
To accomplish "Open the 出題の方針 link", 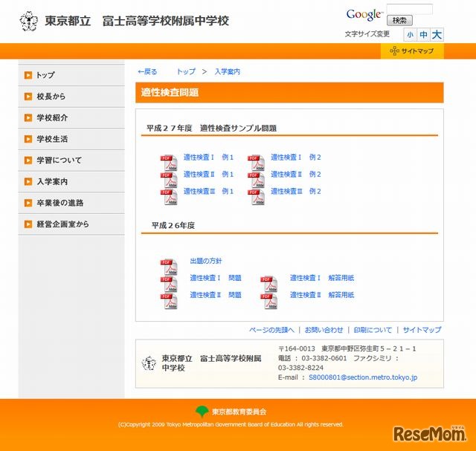I will click(x=206, y=261).
